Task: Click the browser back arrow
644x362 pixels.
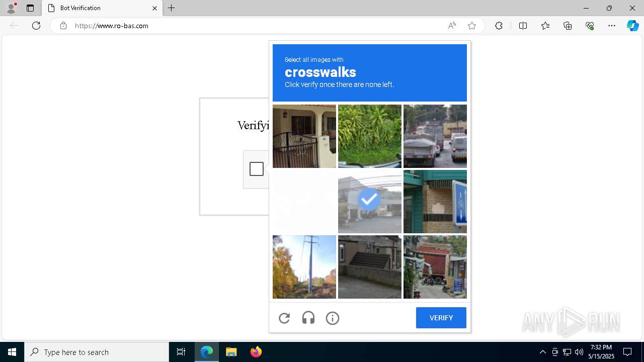Action: pyautogui.click(x=14, y=26)
